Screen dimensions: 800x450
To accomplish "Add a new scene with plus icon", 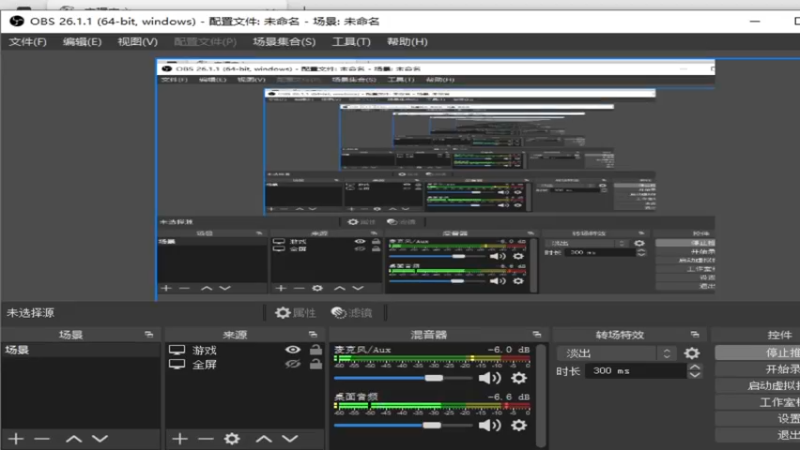I will coord(16,438).
